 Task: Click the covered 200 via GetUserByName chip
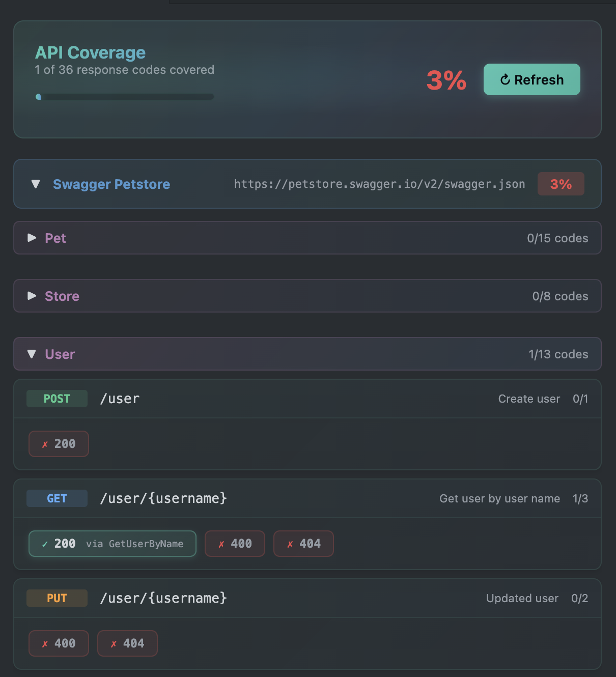click(x=113, y=544)
